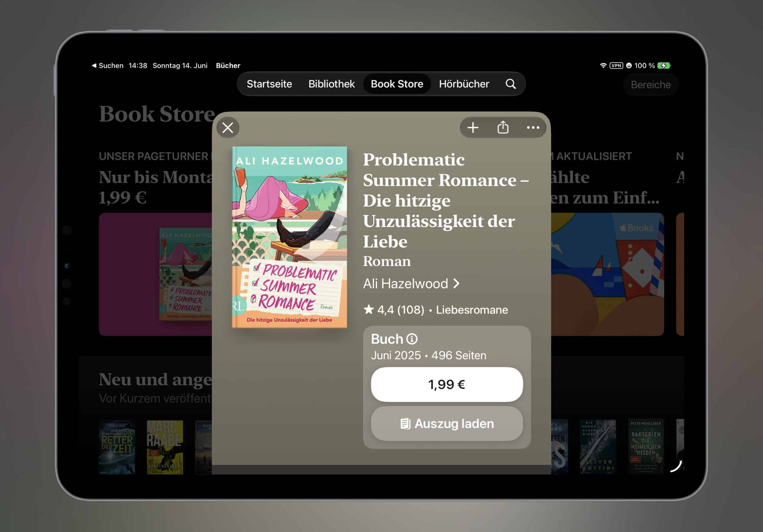Switch to the Bibliothek tab

pyautogui.click(x=331, y=84)
